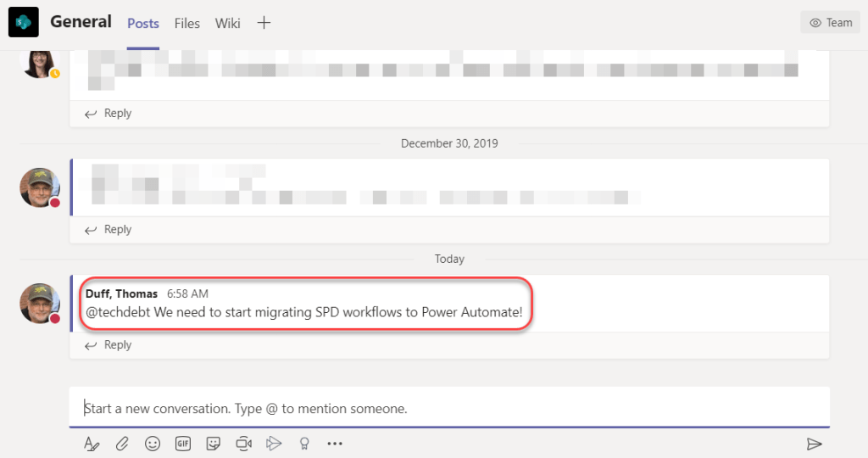Open the Format text editor icon
Screen dimensions: 868x458
click(92, 444)
